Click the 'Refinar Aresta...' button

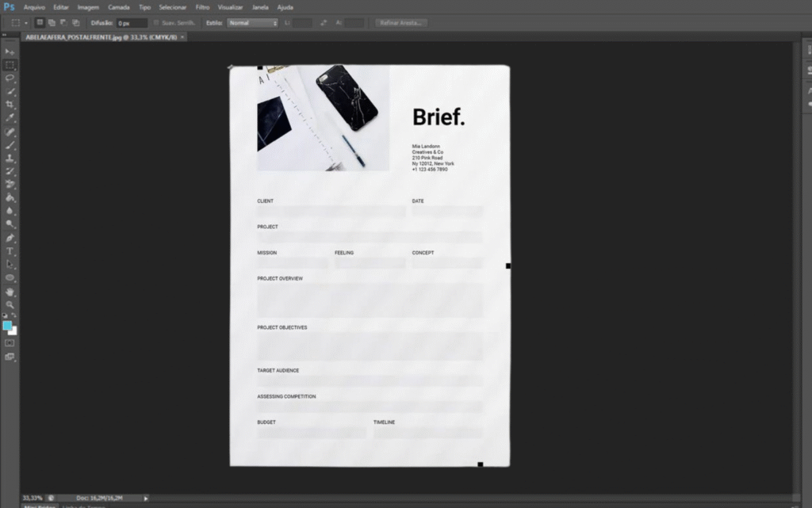point(401,23)
